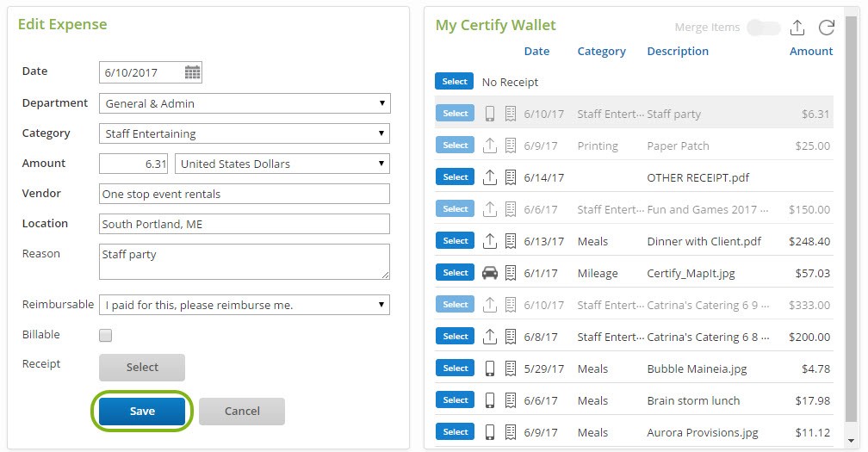The width and height of the screenshot is (868, 452).
Task: Click upload icon in wallet header
Action: pyautogui.click(x=797, y=28)
